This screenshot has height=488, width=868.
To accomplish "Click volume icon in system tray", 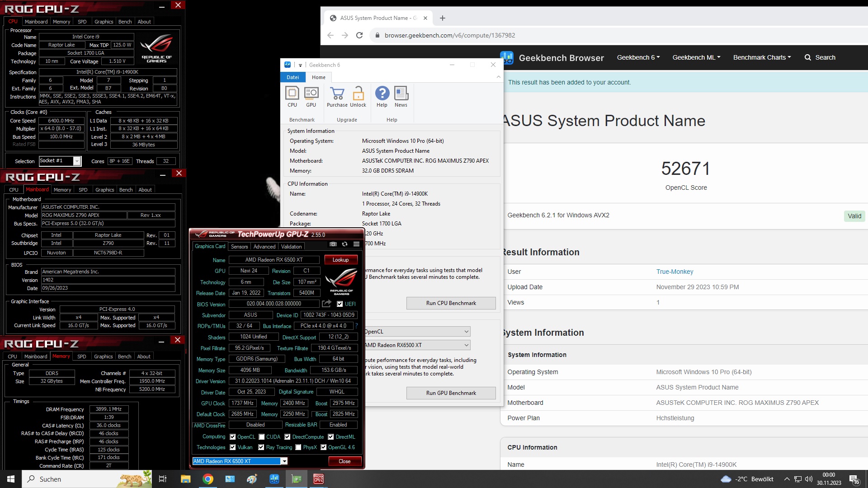I will click(809, 479).
